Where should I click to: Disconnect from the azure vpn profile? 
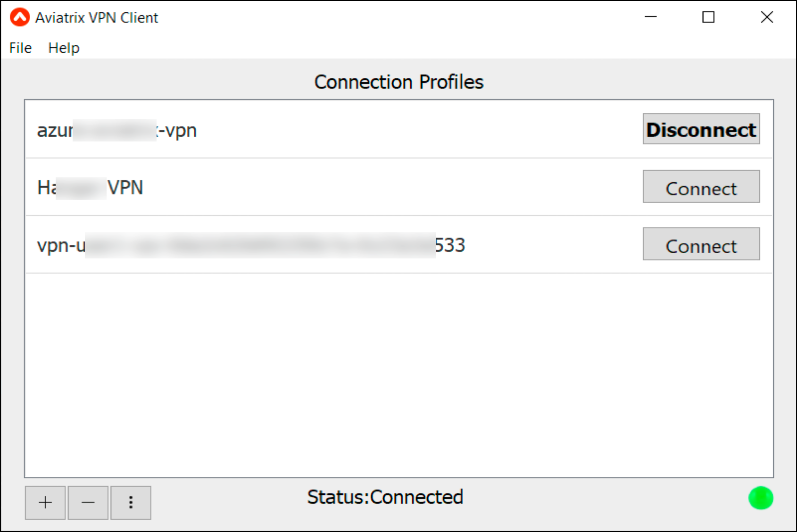coord(701,130)
